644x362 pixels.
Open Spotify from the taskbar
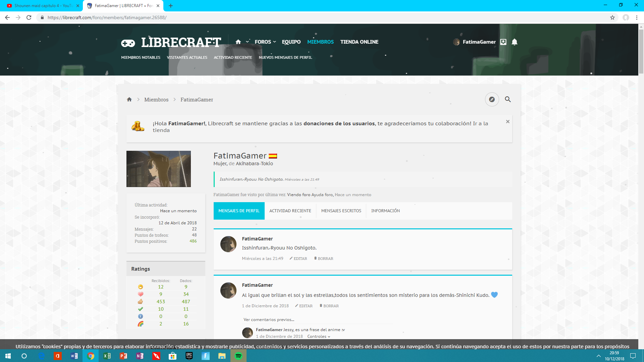(x=238, y=356)
